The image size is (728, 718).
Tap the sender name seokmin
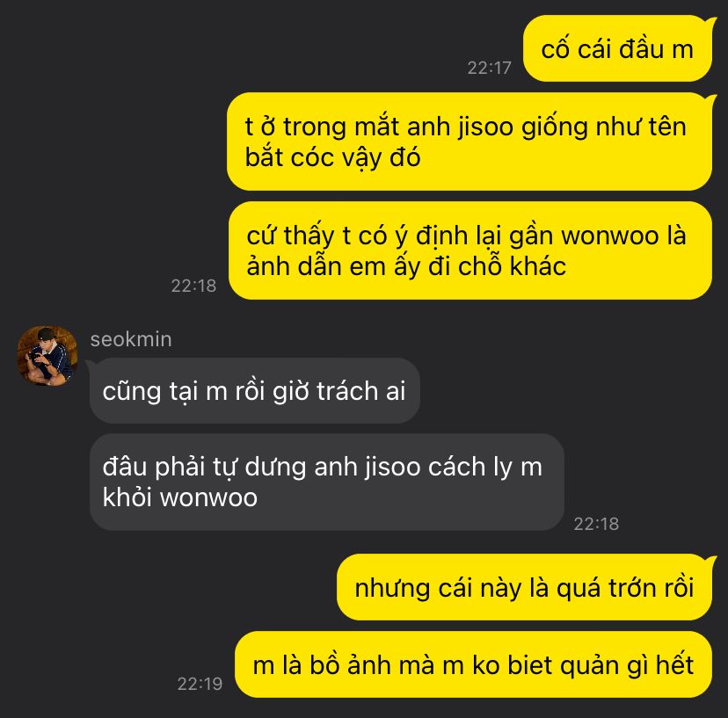pyautogui.click(x=131, y=339)
